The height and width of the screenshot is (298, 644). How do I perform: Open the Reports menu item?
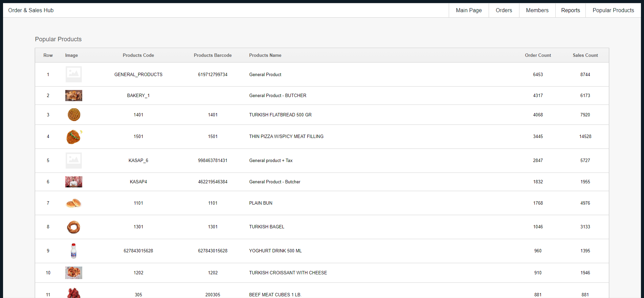pos(571,10)
